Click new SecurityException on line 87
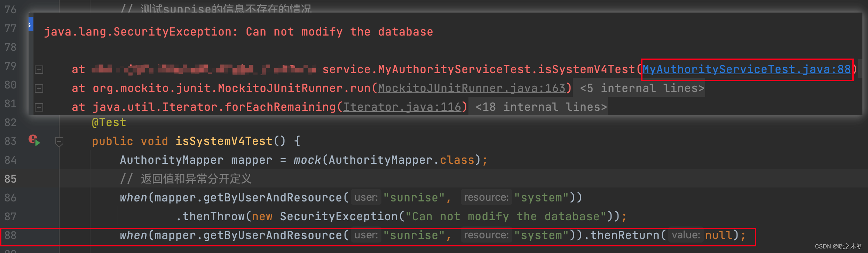The width and height of the screenshot is (868, 253). point(325,216)
